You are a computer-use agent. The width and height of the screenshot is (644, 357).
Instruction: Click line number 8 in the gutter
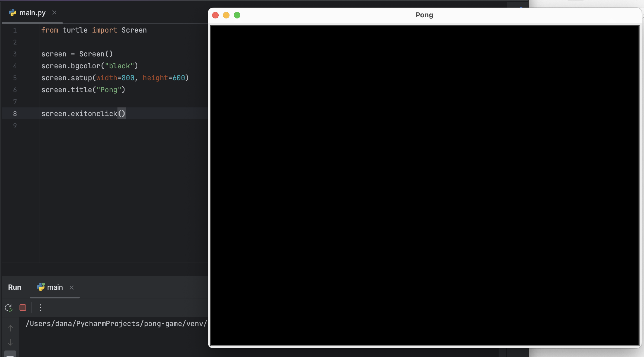[x=15, y=114]
